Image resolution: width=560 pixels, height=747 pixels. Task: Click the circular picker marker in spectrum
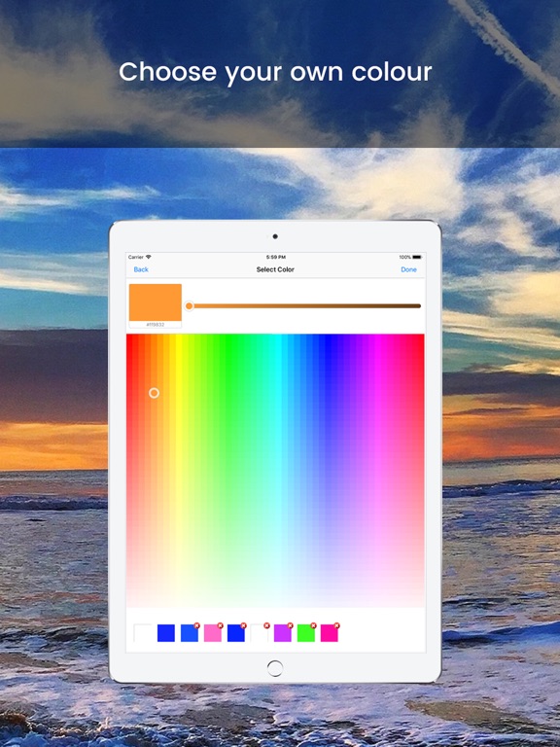click(x=154, y=393)
